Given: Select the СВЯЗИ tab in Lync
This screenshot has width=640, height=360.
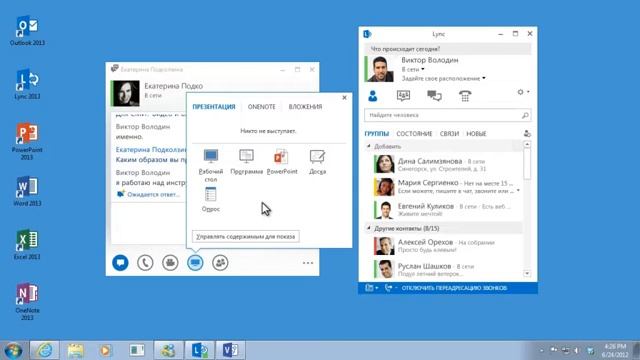Looking at the screenshot, I should point(449,134).
